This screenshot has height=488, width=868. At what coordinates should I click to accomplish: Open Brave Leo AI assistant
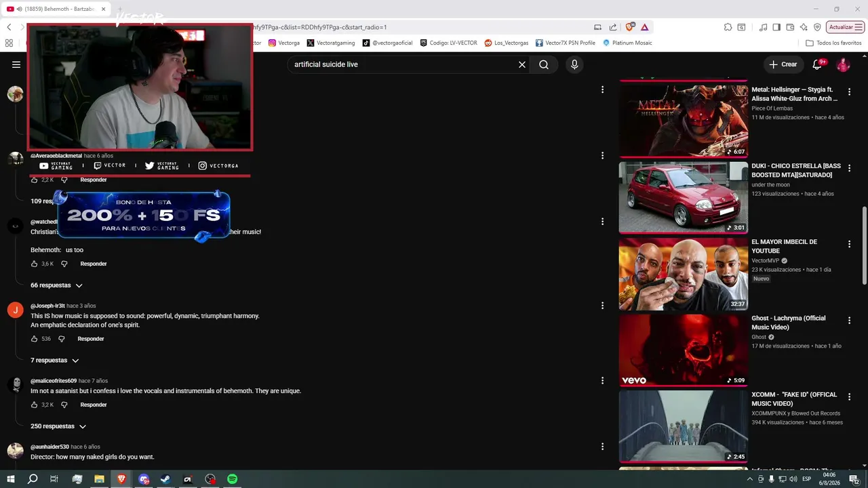pyautogui.click(x=804, y=27)
